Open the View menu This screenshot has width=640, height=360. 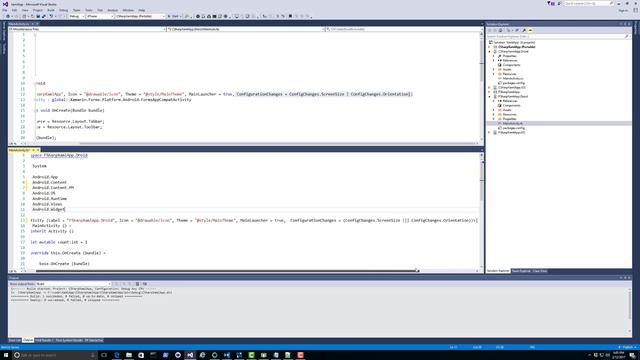(25, 10)
